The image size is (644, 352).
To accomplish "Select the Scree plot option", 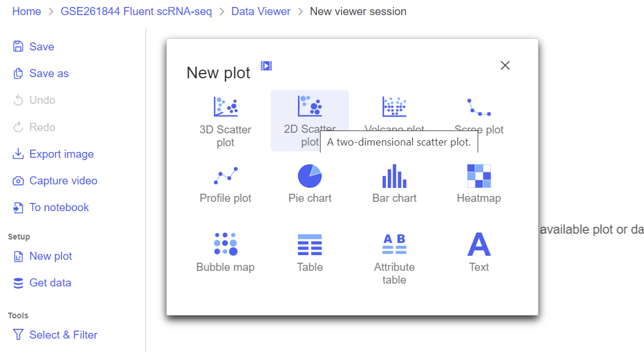I will pyautogui.click(x=479, y=108).
